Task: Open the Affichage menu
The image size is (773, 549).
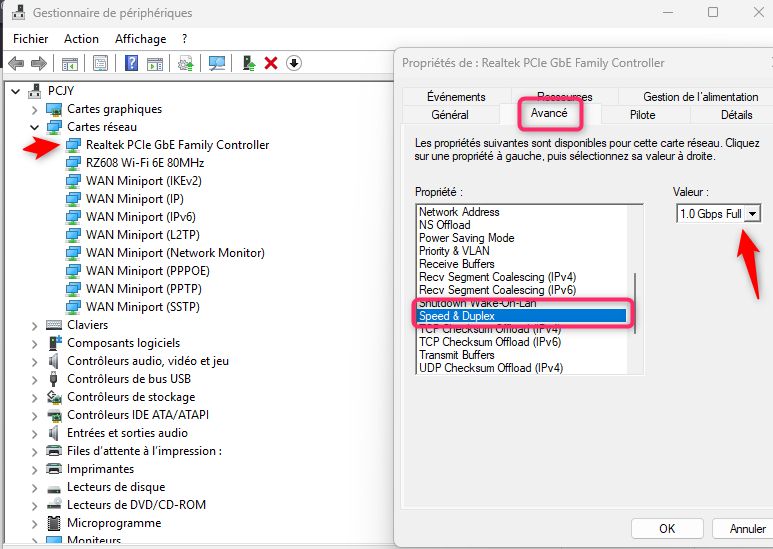Action: coord(141,39)
